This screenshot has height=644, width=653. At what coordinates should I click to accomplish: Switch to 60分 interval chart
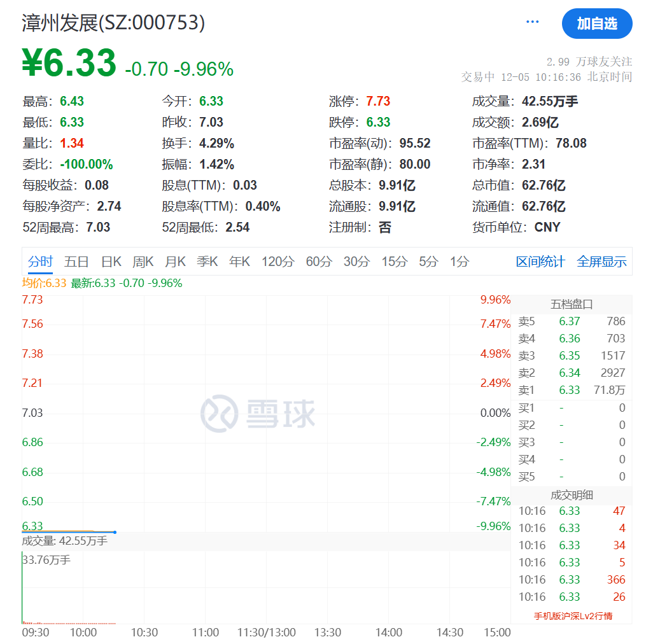point(319,262)
